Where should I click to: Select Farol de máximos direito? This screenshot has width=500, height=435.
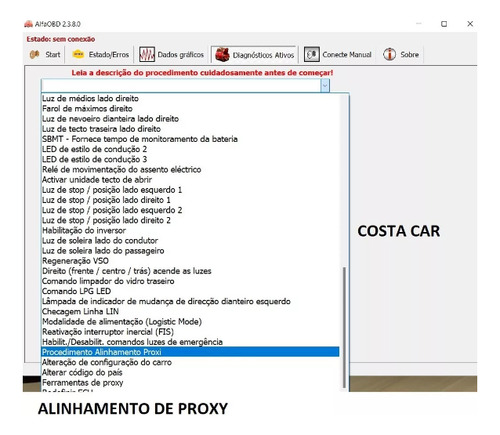(x=190, y=109)
